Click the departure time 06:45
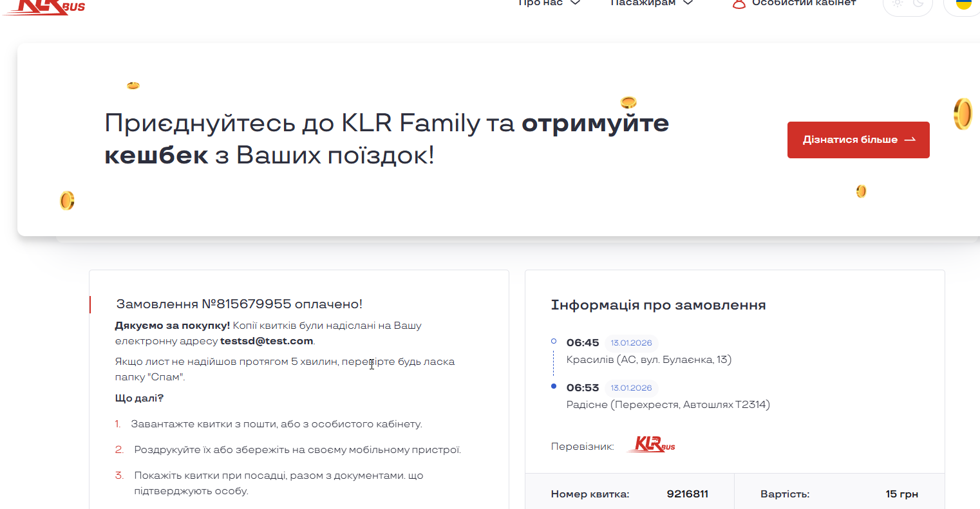The height and width of the screenshot is (509, 980). tap(583, 343)
